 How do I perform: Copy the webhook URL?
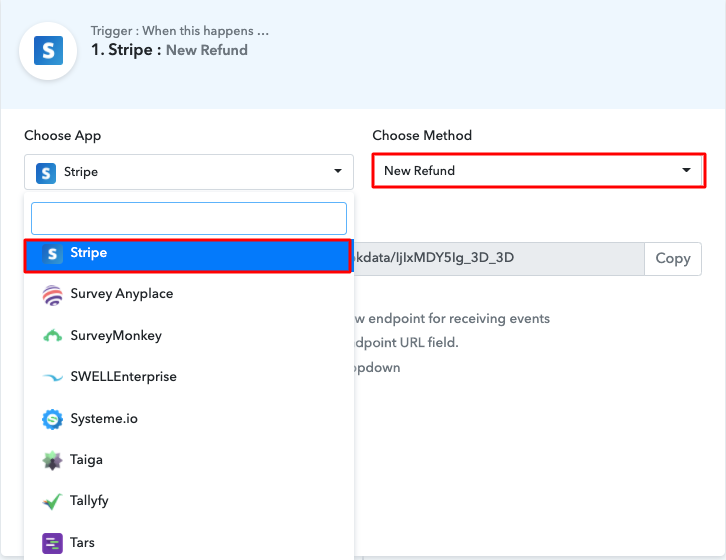673,258
